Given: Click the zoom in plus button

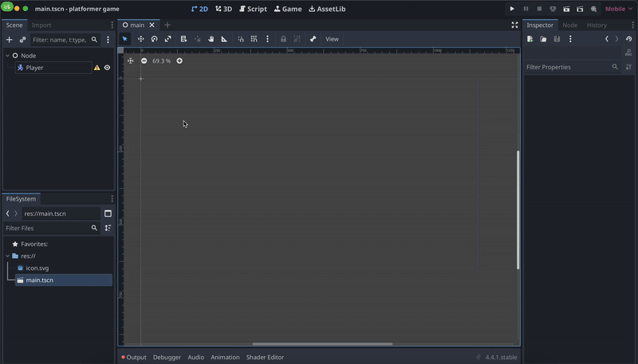Looking at the screenshot, I should [179, 61].
